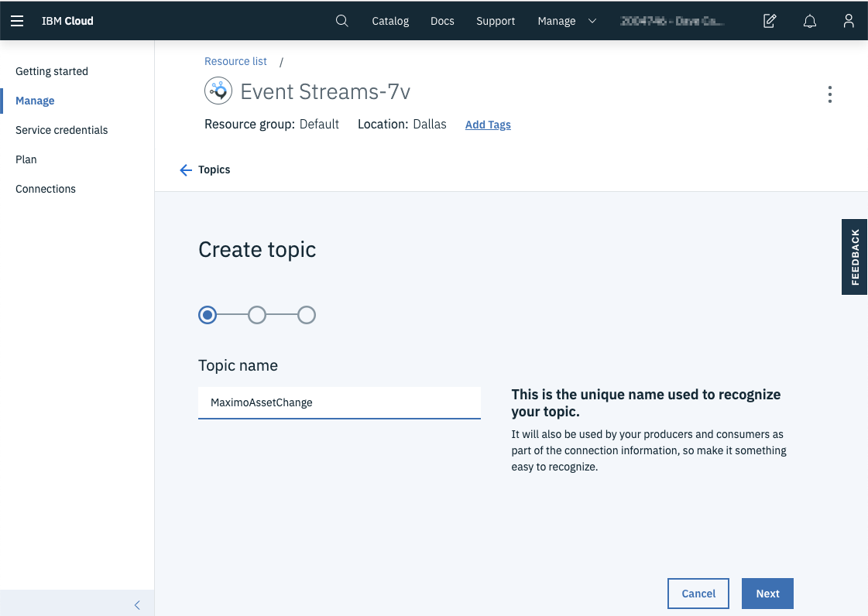
Task: Open the search magnifier icon
Action: point(342,21)
